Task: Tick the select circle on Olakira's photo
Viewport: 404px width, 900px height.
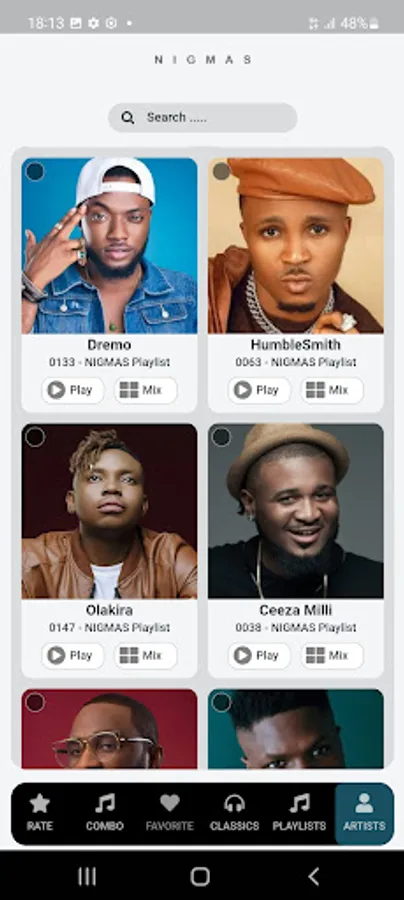Action: coord(35,437)
